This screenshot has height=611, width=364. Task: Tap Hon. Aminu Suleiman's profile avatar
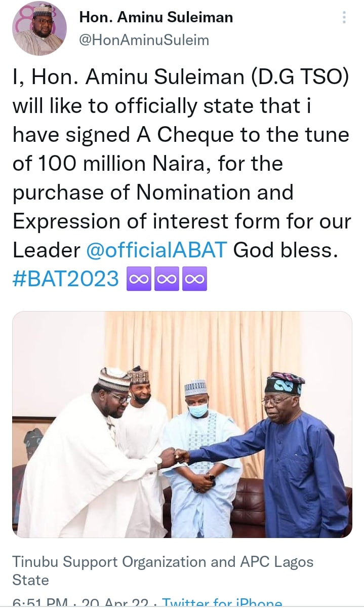tap(40, 28)
